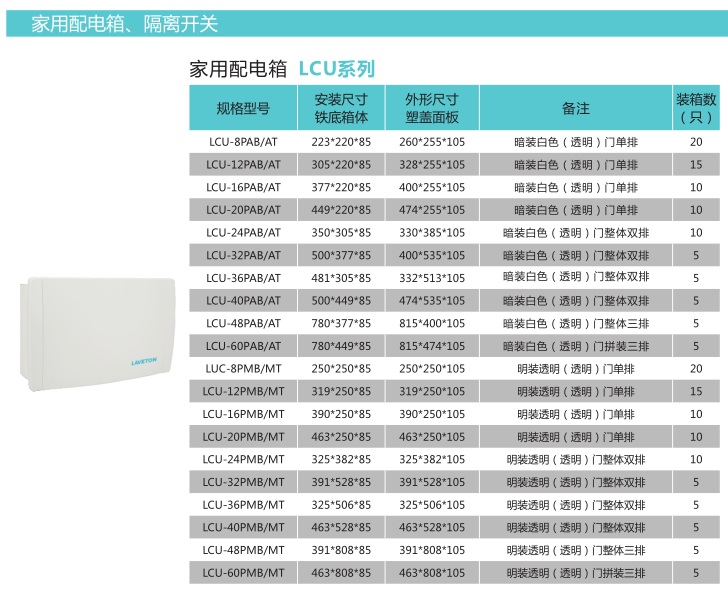
Task: Click the 463*250*105 outer size cell
Action: click(432, 437)
